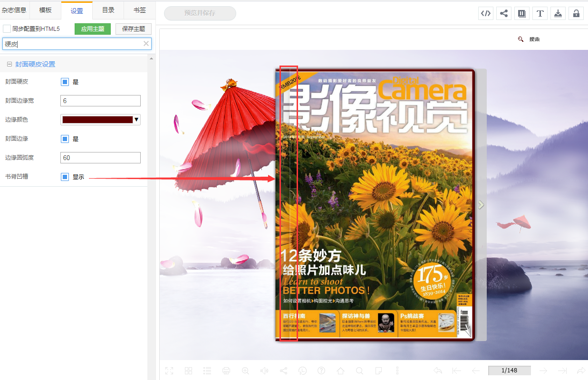Click the 封面边缘宽 input field
The height and width of the screenshot is (380, 588).
(101, 101)
